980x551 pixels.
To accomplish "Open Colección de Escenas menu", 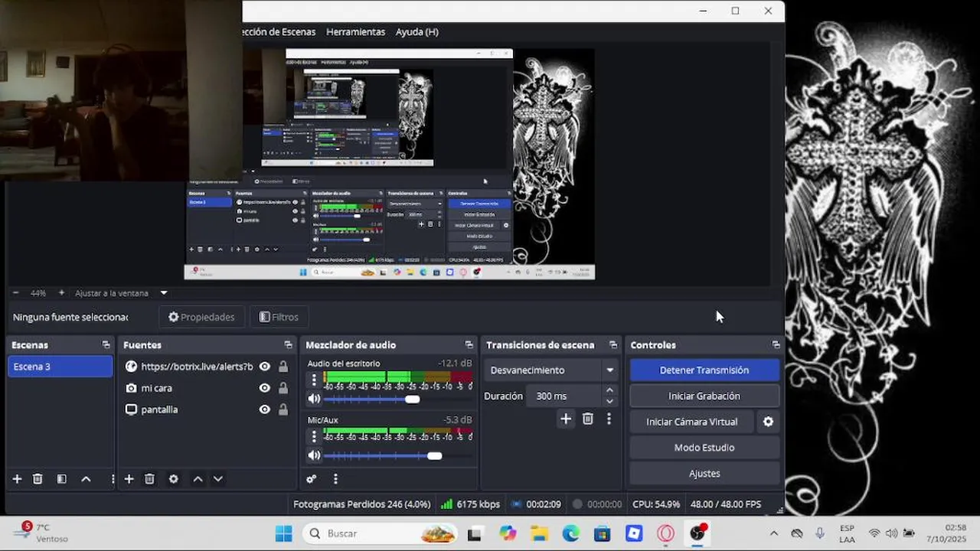I will [x=278, y=32].
